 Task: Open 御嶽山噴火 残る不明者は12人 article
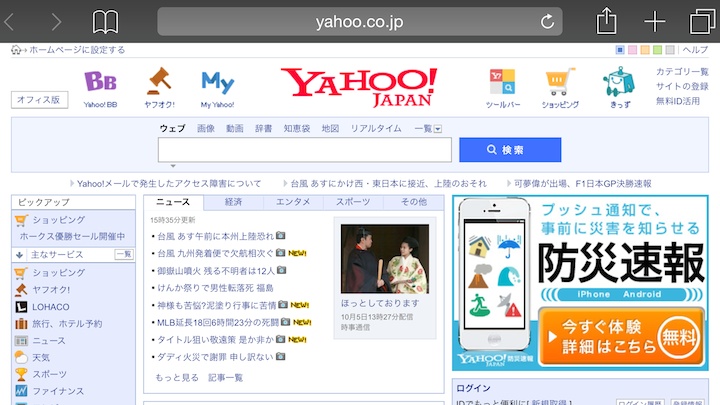216,271
